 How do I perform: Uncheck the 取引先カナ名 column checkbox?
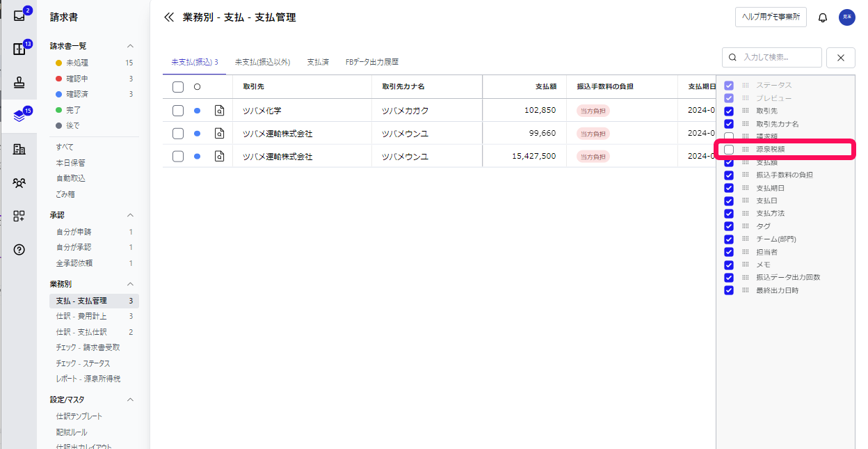729,124
